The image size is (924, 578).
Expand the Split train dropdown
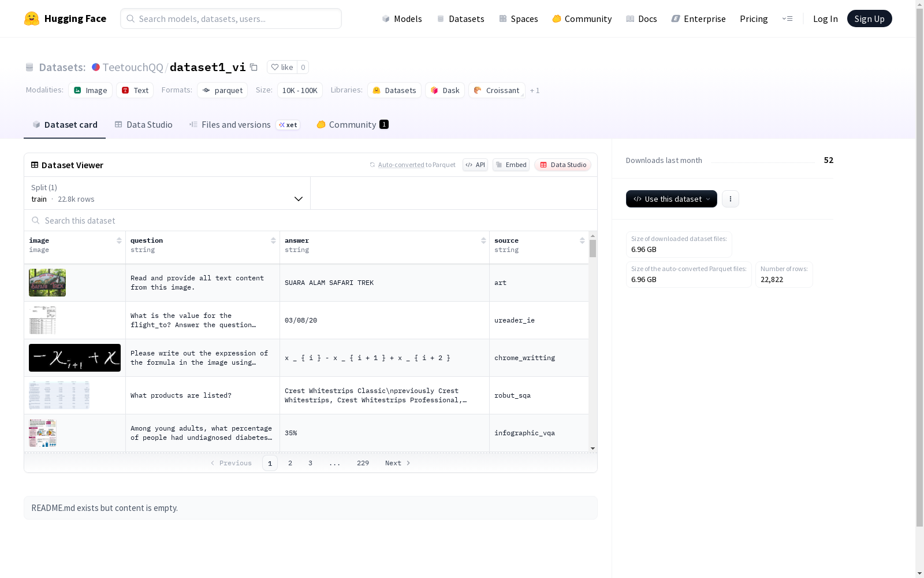[167, 193]
